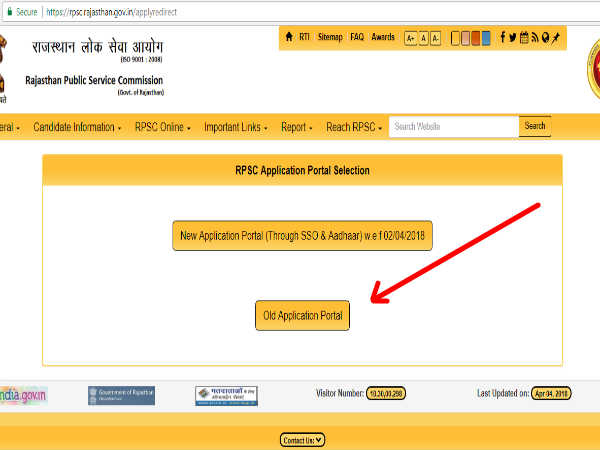Click the browser address bar URL
This screenshot has height=450, width=600.
point(111,12)
